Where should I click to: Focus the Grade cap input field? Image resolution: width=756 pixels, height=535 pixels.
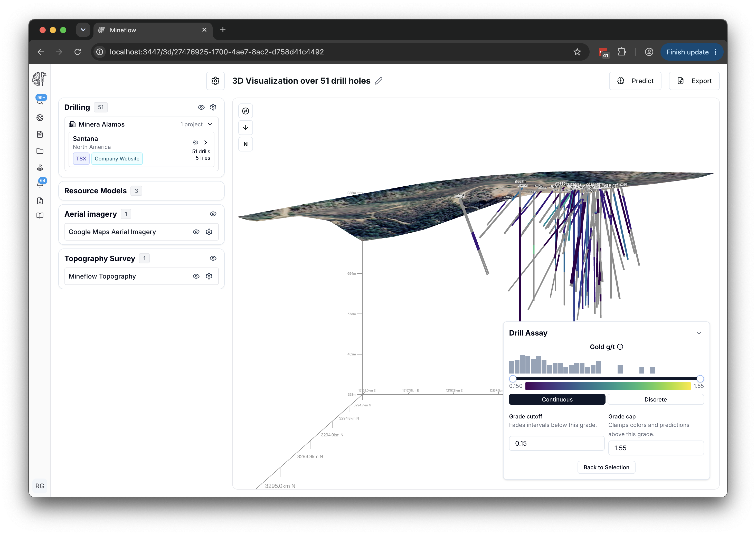[x=656, y=448]
